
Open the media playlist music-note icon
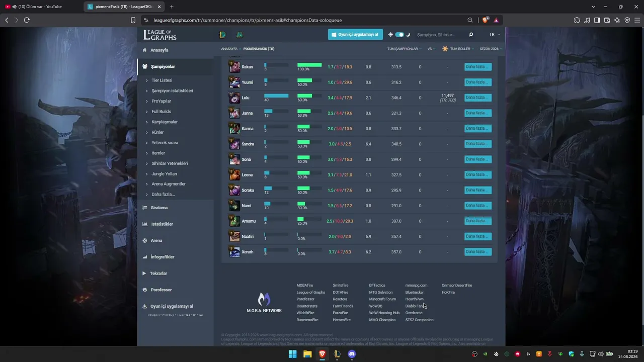(587, 20)
